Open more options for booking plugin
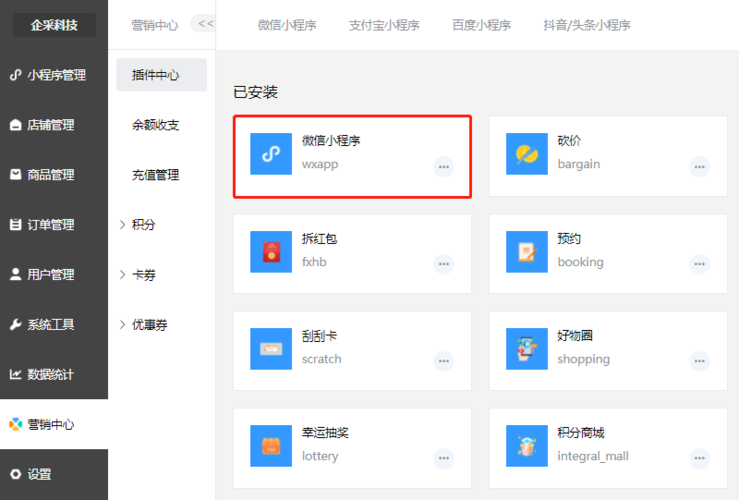The height and width of the screenshot is (500, 739). coord(699,264)
